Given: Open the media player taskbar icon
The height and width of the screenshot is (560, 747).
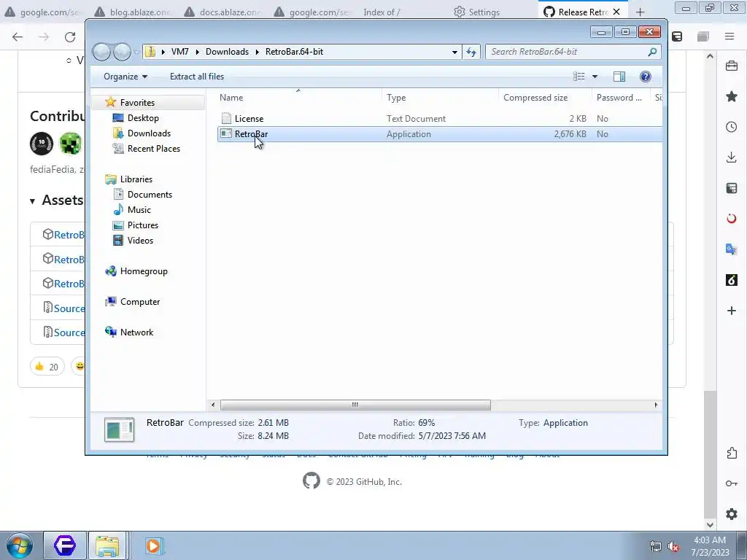Looking at the screenshot, I should 153,545.
